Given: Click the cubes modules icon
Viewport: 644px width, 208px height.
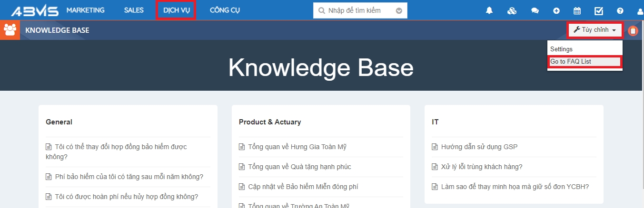Looking at the screenshot, I should point(512,10).
